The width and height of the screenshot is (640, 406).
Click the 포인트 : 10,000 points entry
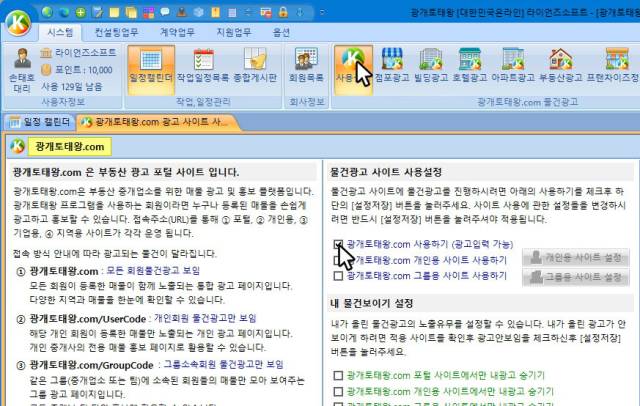pyautogui.click(x=77, y=70)
